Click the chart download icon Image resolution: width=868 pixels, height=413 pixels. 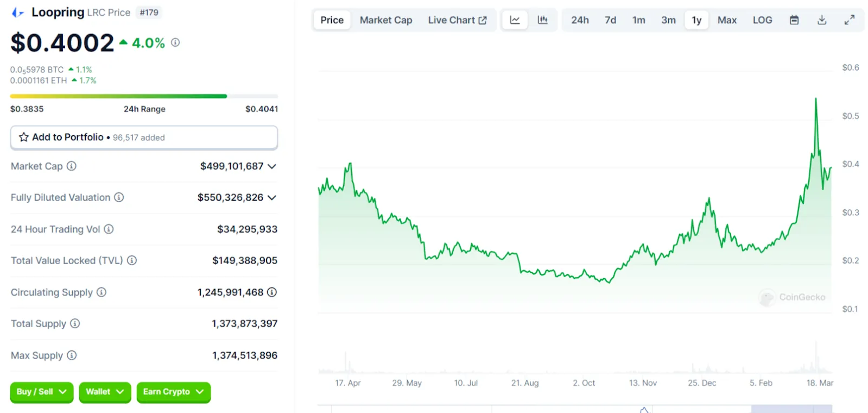822,20
